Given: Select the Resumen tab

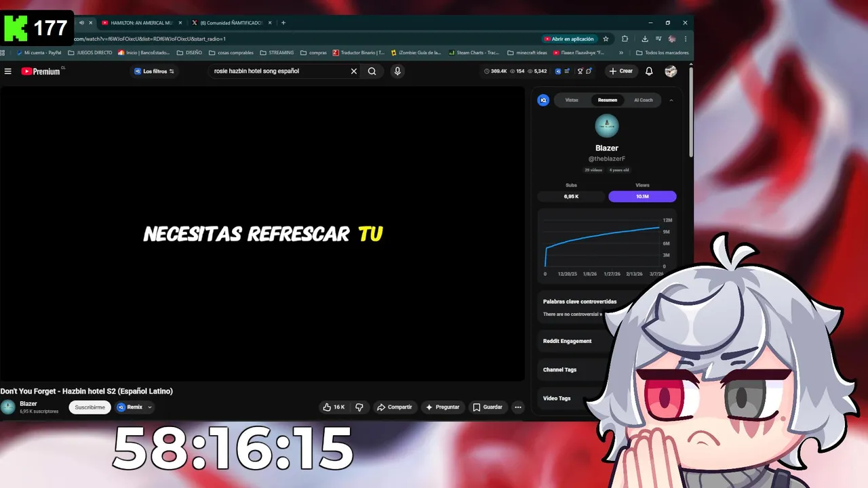Looking at the screenshot, I should tap(608, 100).
